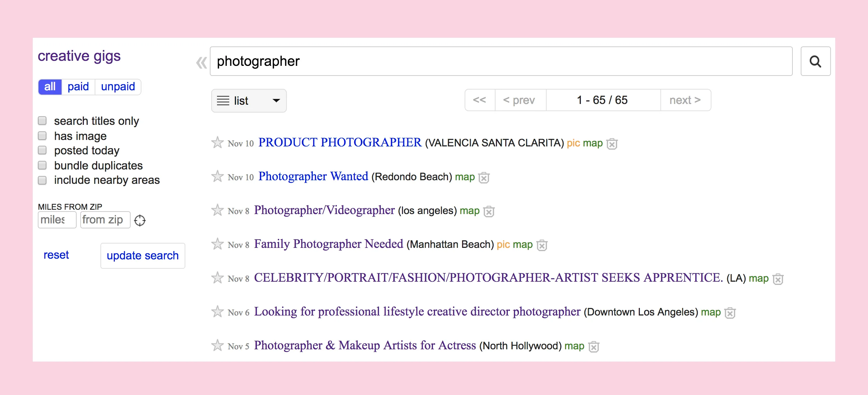The width and height of the screenshot is (868, 395).
Task: Click the use-current-location crosshair icon
Action: pos(140,220)
